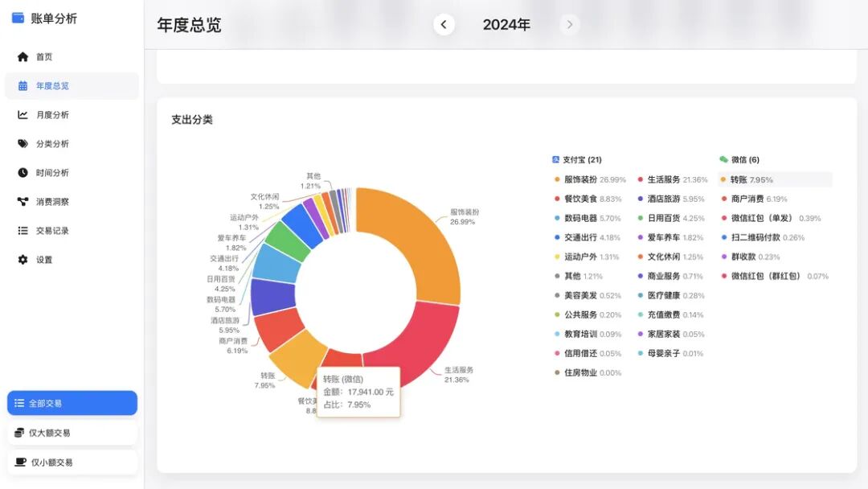Click the clock icon beside 时间分析
The height and width of the screenshot is (489, 868).
pos(23,173)
